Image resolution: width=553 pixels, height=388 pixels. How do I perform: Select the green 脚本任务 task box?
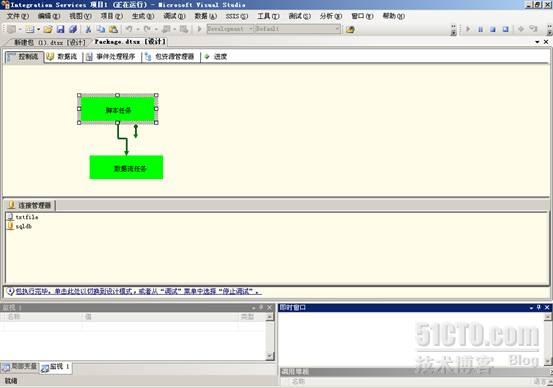point(118,109)
